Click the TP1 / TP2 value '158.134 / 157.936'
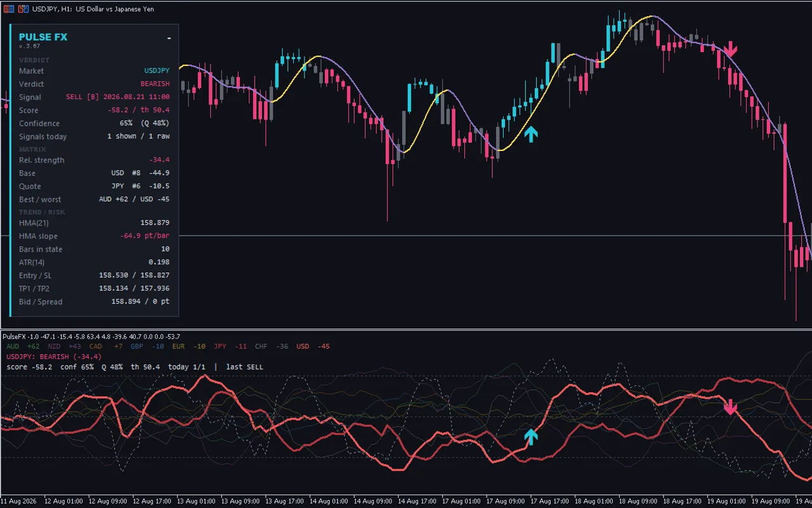Image resolution: width=812 pixels, height=508 pixels. (134, 288)
